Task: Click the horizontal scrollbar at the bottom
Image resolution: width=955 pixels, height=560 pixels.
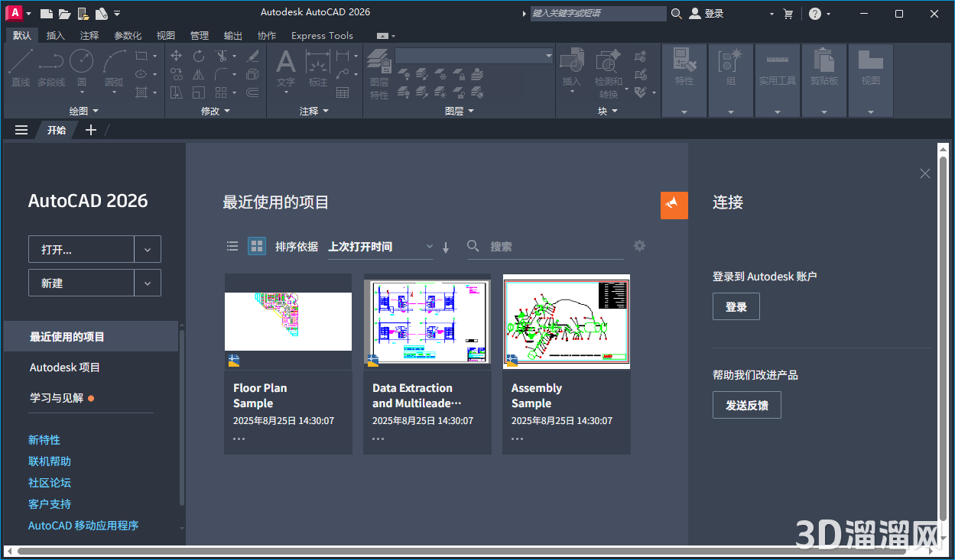Action: [x=459, y=551]
